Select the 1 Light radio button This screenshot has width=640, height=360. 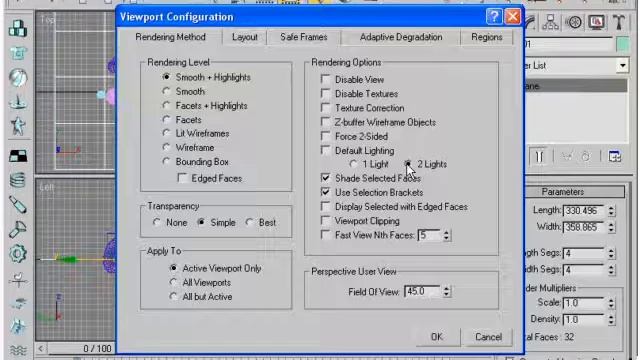(x=353, y=164)
